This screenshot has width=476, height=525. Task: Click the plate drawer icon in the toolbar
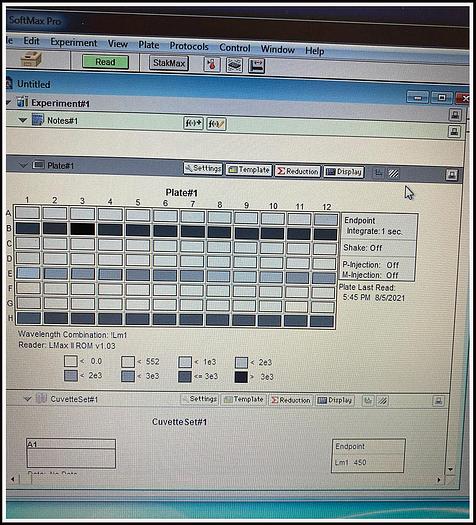234,65
